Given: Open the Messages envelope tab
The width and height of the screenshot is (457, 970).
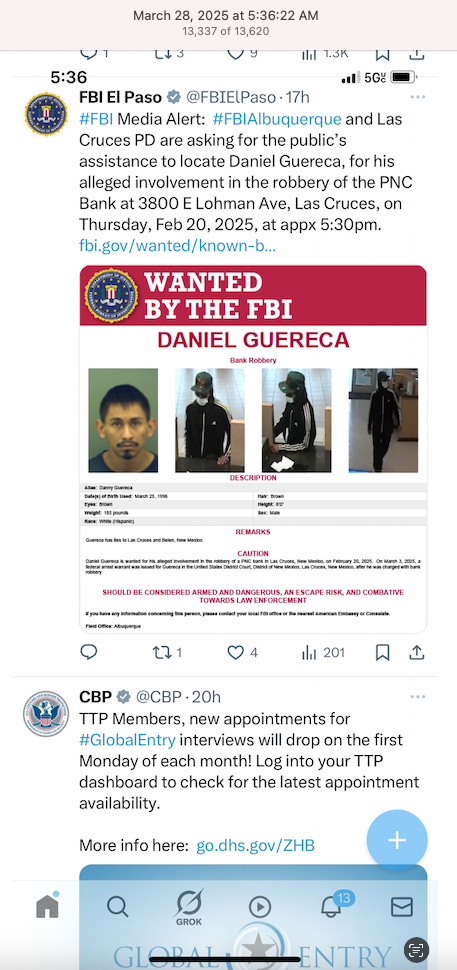Looking at the screenshot, I should 402,907.
